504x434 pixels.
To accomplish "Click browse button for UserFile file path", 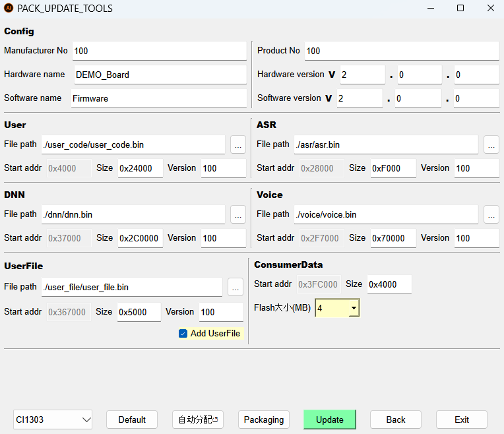I will point(236,287).
